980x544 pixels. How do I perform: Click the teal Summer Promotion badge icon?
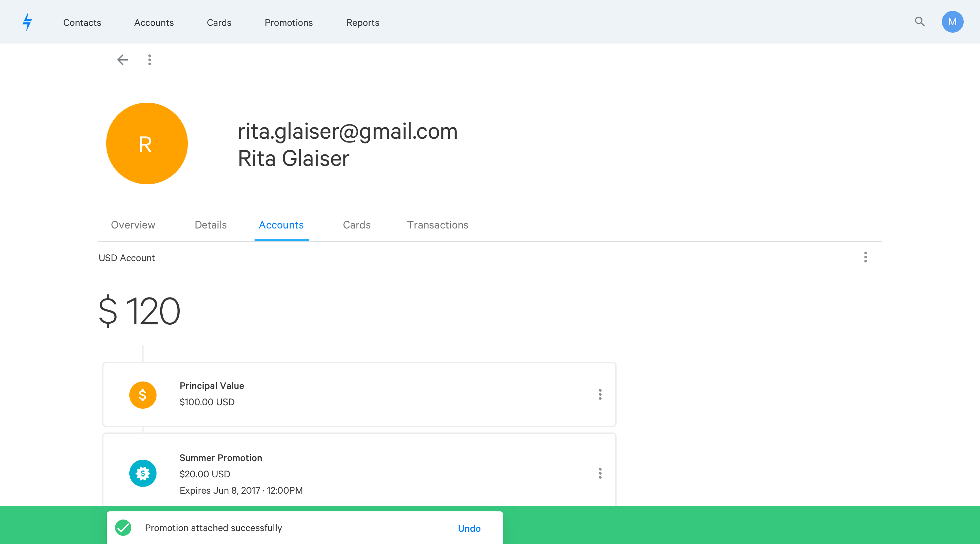(x=143, y=473)
